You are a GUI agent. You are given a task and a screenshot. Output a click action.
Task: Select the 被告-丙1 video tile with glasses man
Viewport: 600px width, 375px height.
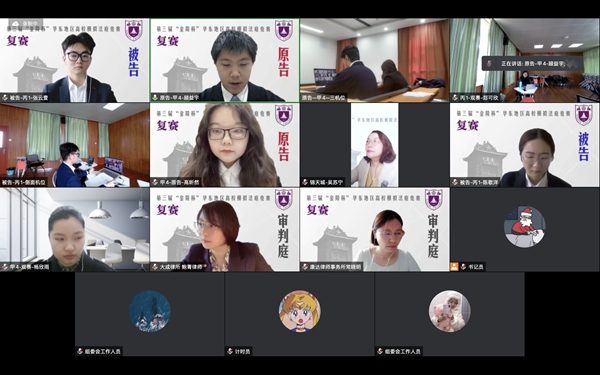coord(75,60)
